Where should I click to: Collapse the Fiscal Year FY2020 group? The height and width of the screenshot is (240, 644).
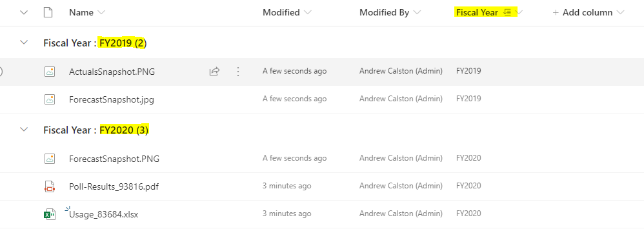pyautogui.click(x=24, y=130)
